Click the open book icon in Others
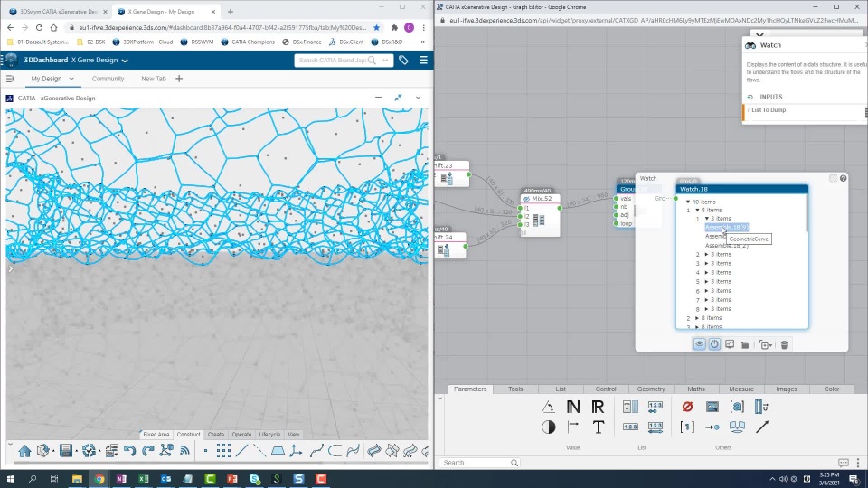 (x=737, y=427)
